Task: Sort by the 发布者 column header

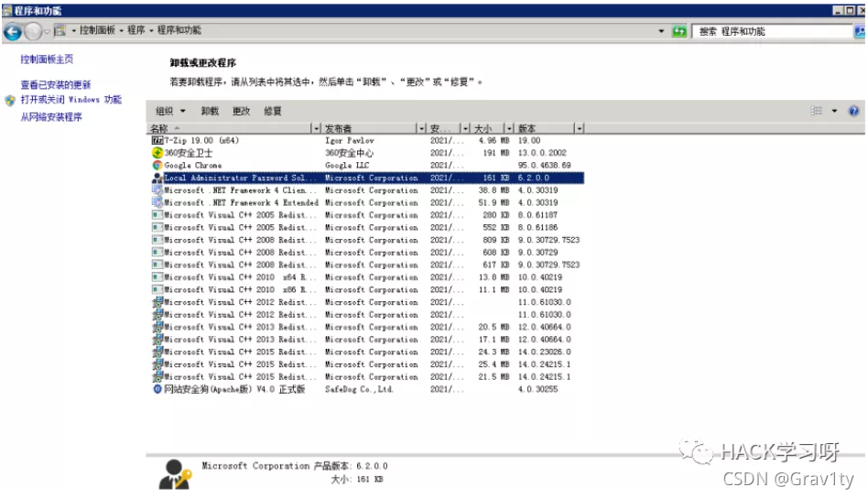Action: tap(368, 128)
